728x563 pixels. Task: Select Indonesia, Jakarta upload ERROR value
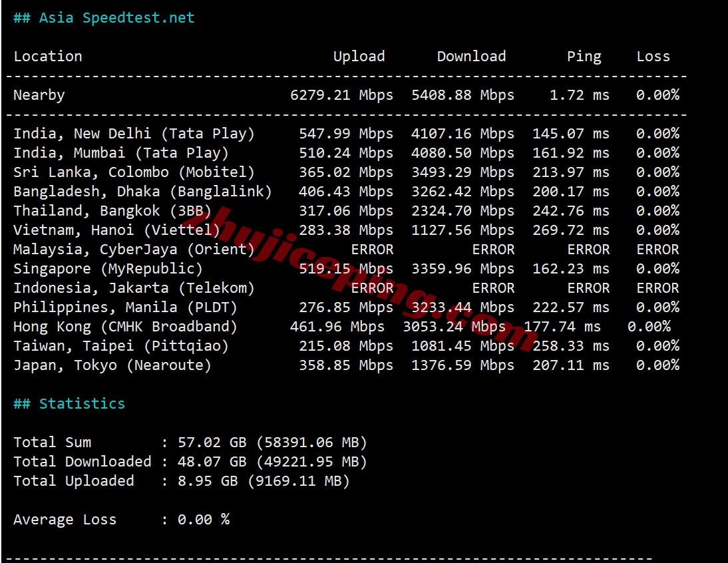click(x=372, y=288)
